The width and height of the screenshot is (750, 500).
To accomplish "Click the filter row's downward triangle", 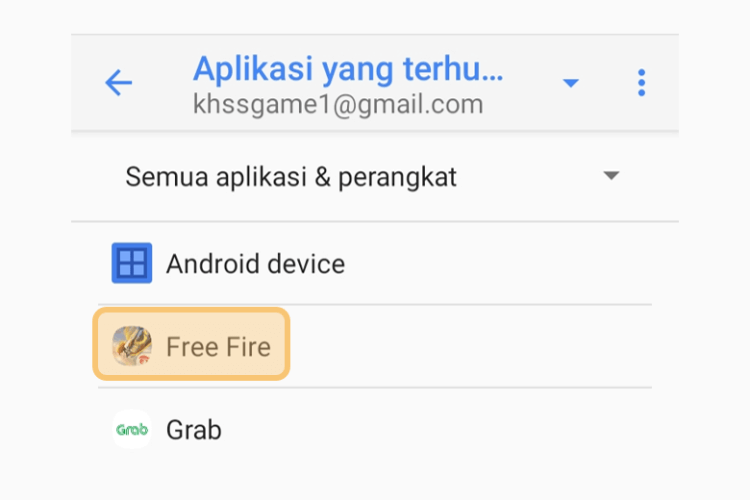I will coord(611,176).
